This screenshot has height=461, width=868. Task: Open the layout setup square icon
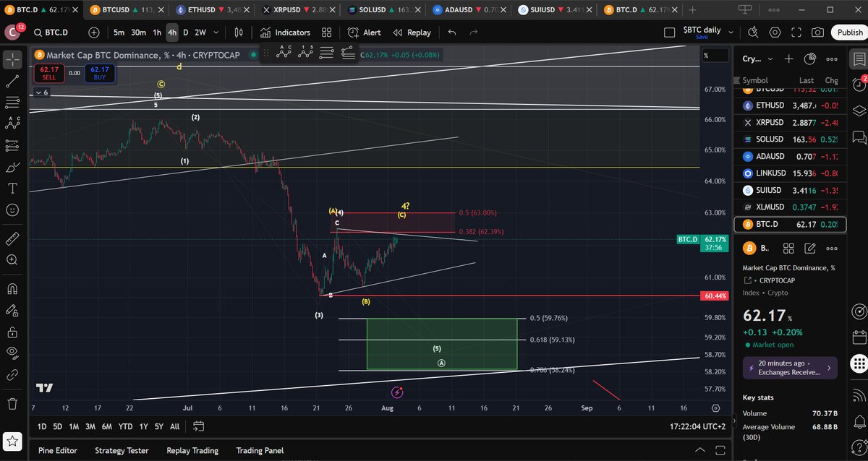(x=669, y=33)
